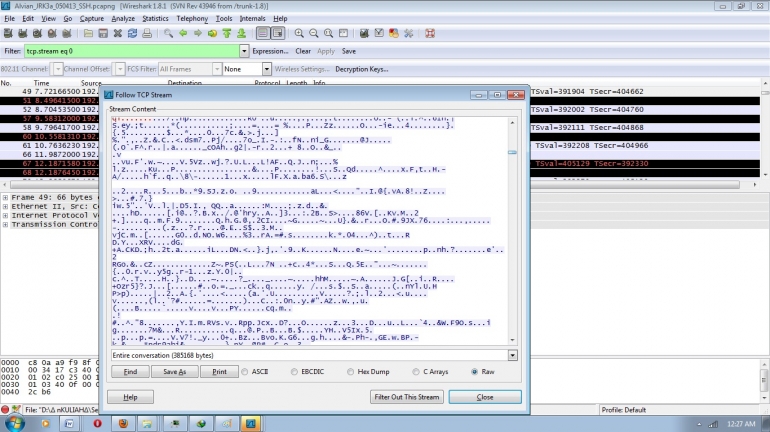Click Filter Out This Stream button
The width and height of the screenshot is (770, 432).
[407, 397]
